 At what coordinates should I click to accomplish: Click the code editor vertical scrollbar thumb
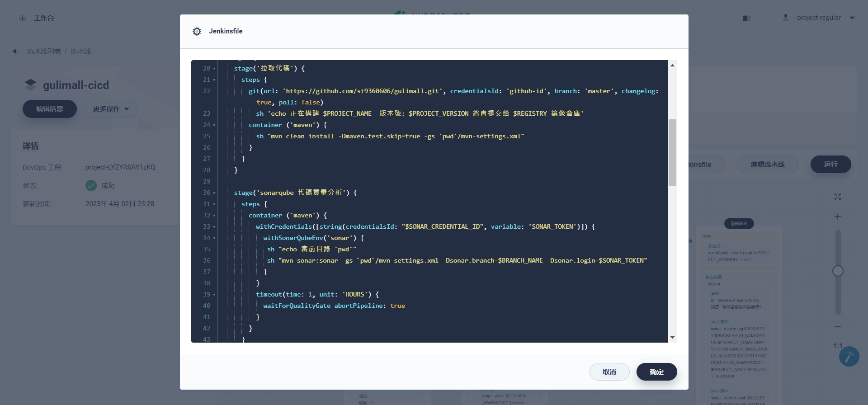(672, 152)
